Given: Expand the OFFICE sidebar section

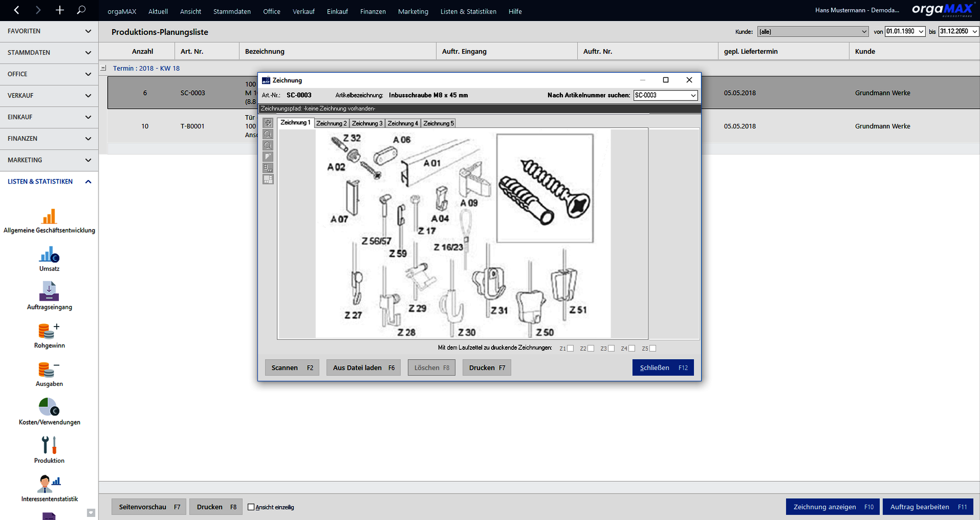Looking at the screenshot, I should (x=49, y=74).
